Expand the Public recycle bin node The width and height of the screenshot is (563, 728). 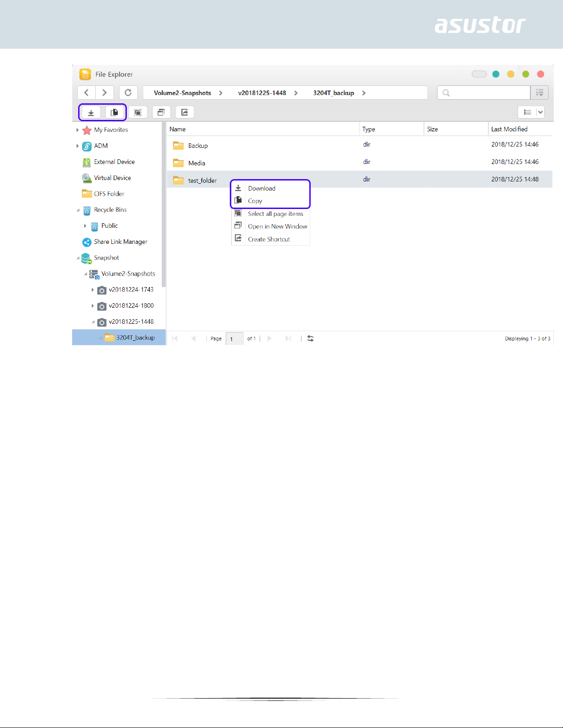pyautogui.click(x=85, y=226)
